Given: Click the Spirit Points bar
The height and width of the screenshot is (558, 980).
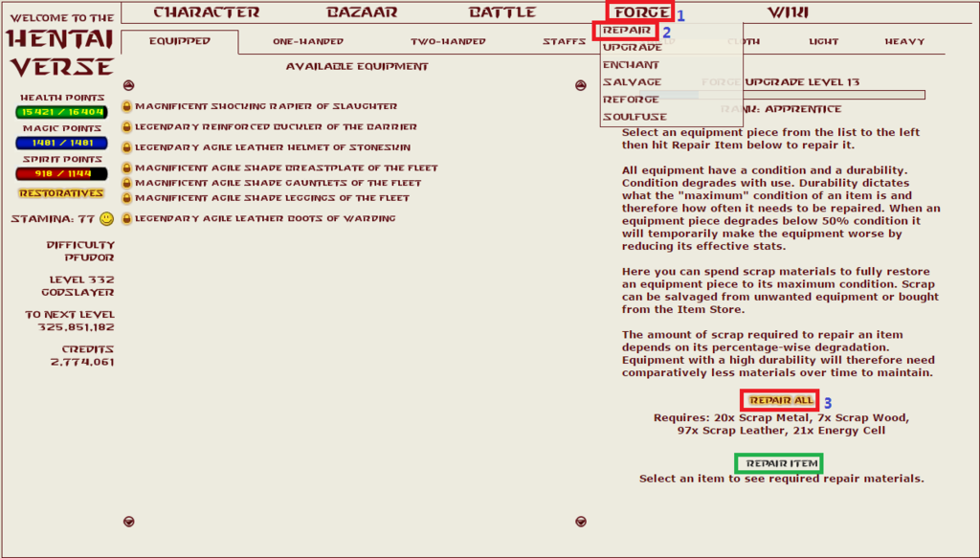Looking at the screenshot, I should click(61, 173).
